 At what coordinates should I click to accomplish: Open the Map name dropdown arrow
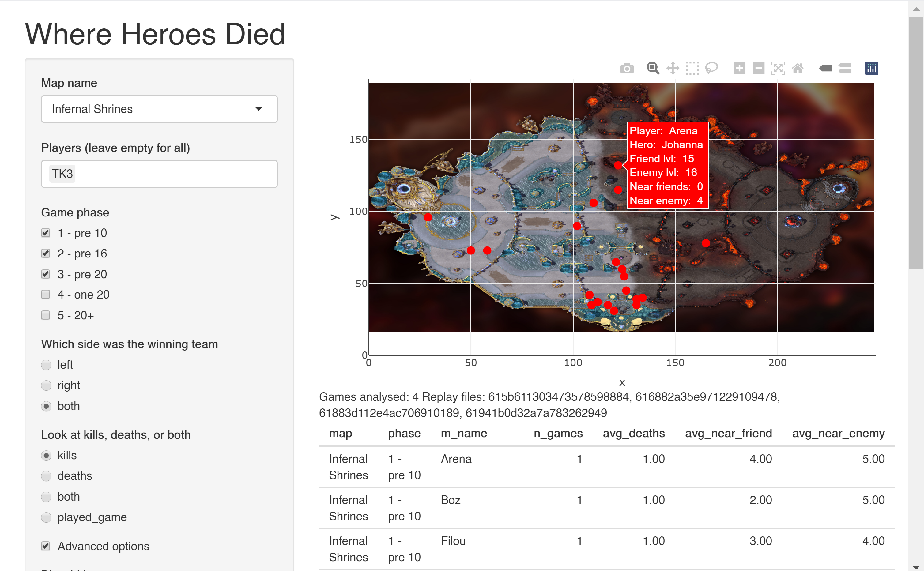(x=258, y=109)
